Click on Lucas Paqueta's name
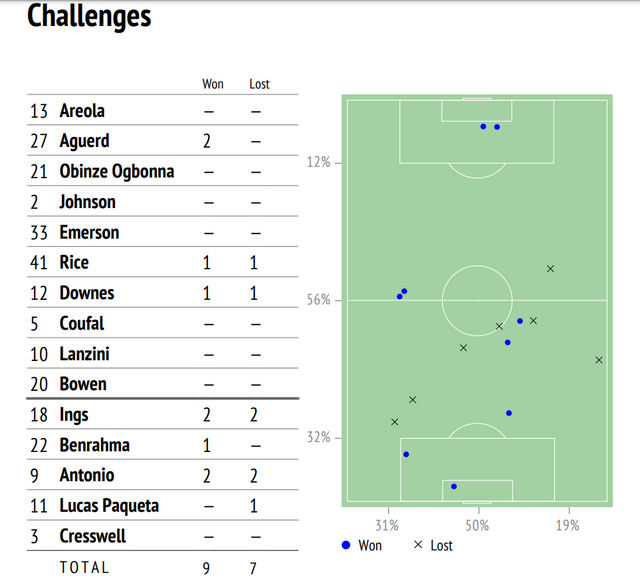This screenshot has height=579, width=640. click(109, 506)
